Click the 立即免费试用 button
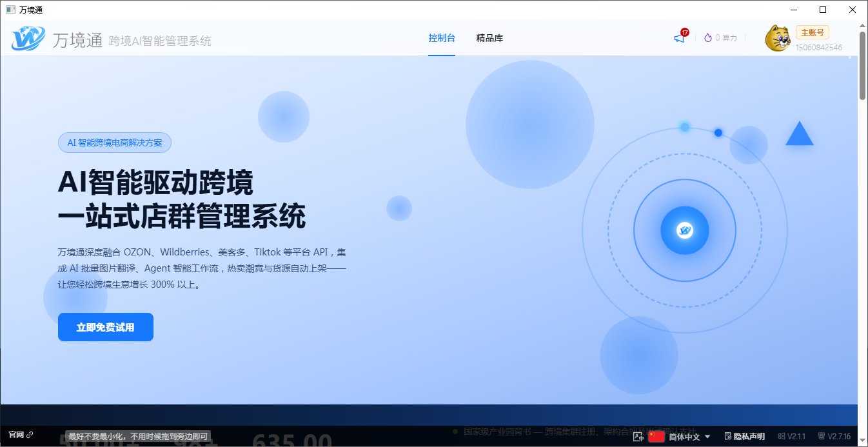Image resolution: width=868 pixels, height=447 pixels. [106, 327]
